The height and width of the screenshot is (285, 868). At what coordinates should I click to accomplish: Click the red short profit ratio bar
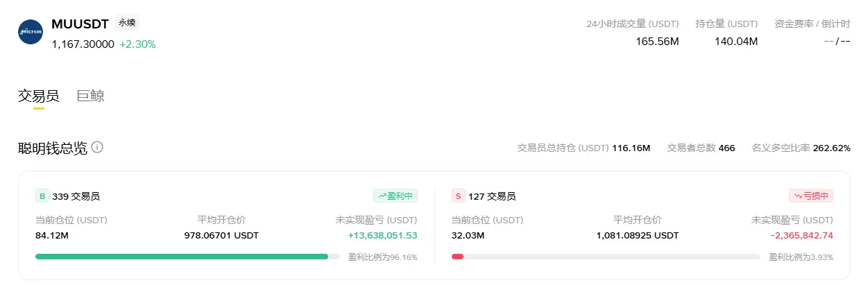(457, 257)
